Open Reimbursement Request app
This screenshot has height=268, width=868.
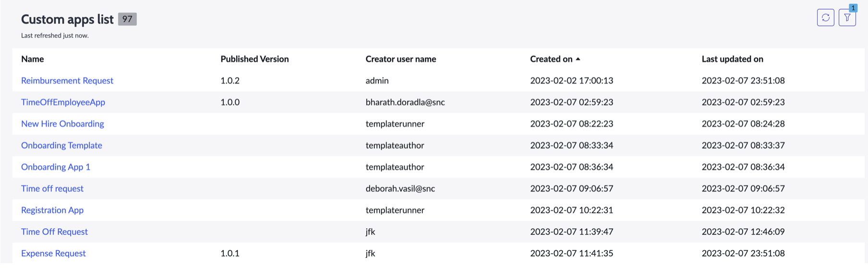pyautogui.click(x=67, y=80)
